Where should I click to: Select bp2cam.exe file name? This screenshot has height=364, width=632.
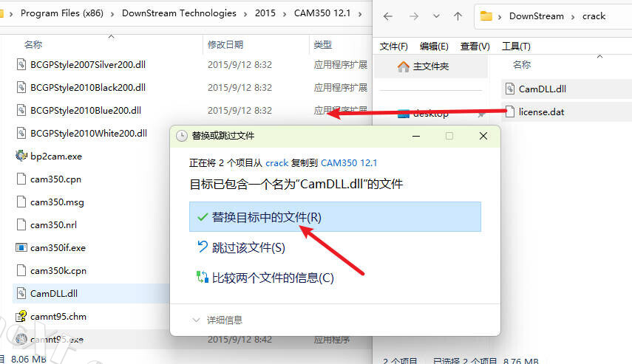point(56,157)
